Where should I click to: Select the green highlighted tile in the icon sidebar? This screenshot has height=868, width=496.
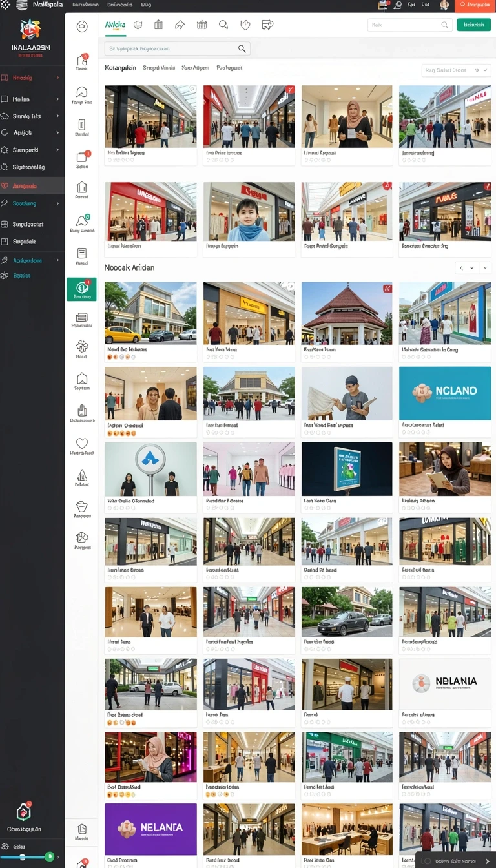tap(81, 289)
